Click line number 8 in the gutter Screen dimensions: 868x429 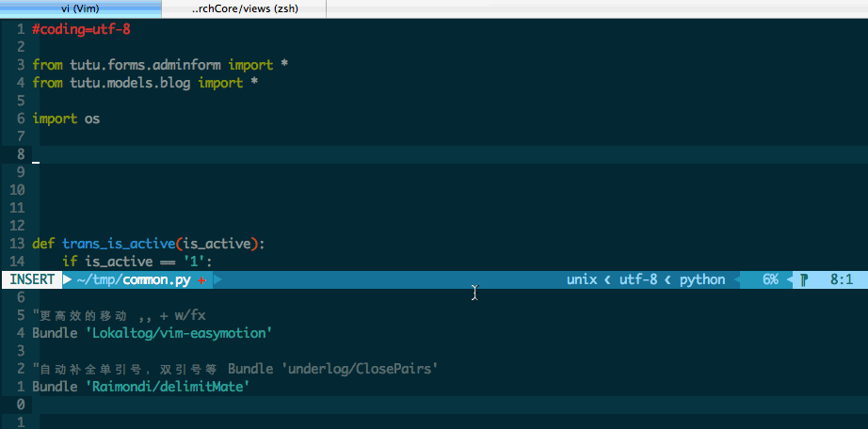(x=21, y=154)
